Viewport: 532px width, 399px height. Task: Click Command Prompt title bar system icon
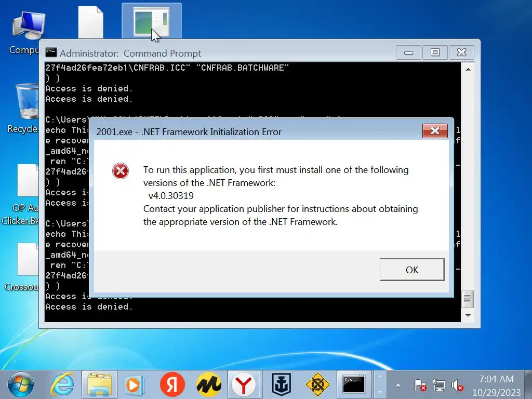point(51,52)
